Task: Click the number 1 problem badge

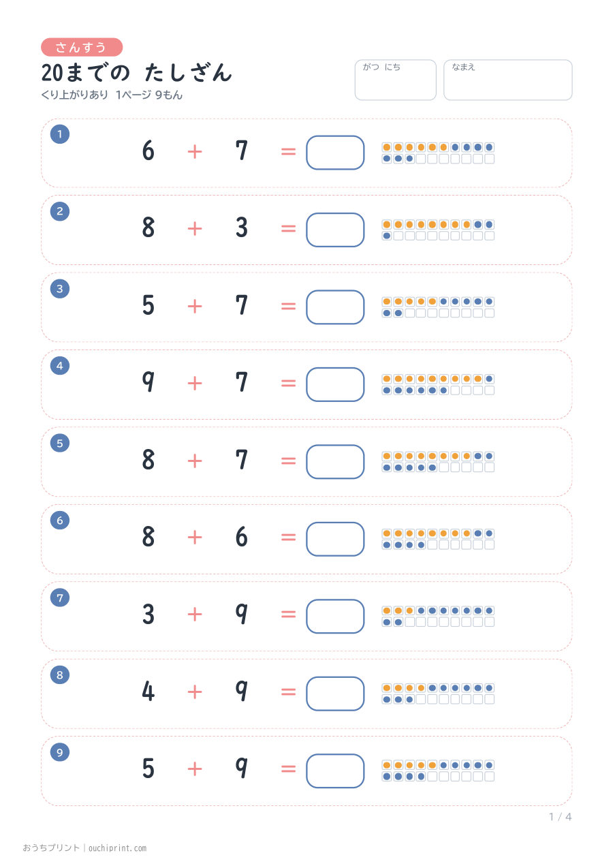Action: pyautogui.click(x=60, y=134)
